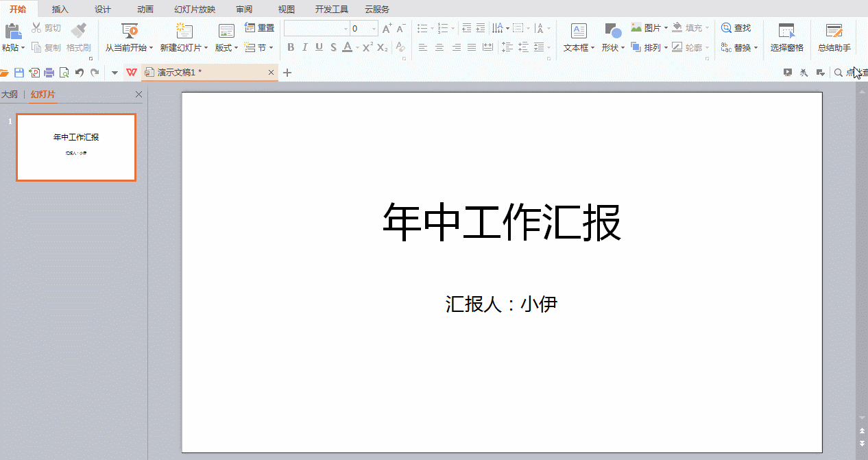Click the Layout (版式) icon

[x=226, y=32]
